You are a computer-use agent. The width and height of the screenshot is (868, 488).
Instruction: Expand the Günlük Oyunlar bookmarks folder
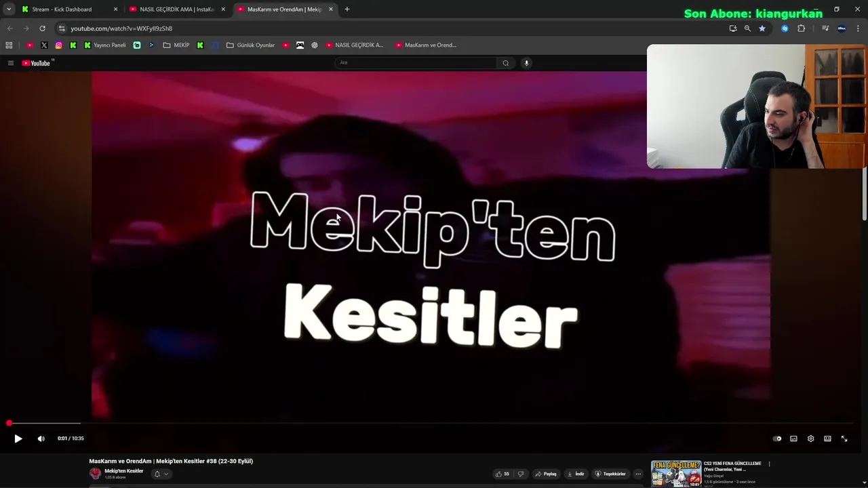[250, 45]
